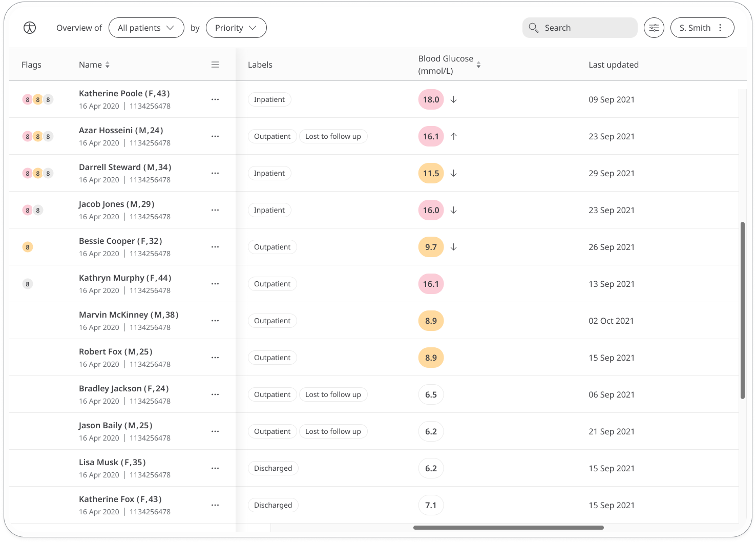Open the filter settings icon
The image size is (756, 543).
pos(654,28)
